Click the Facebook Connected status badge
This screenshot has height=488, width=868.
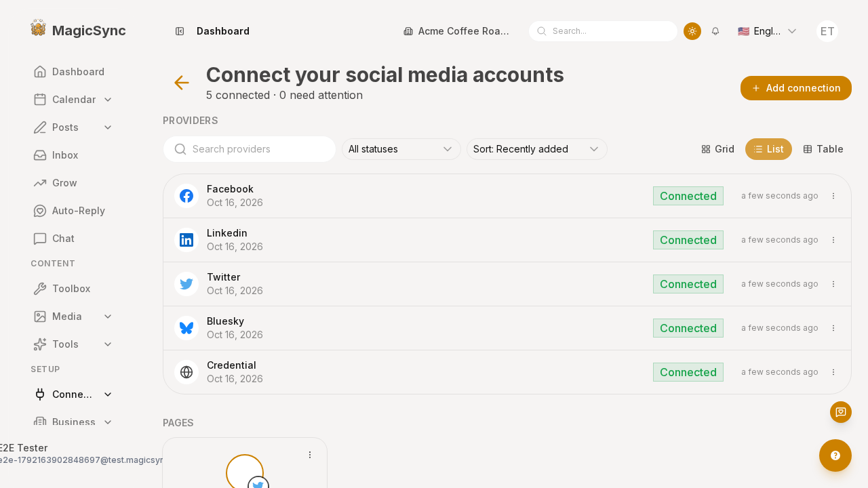pyautogui.click(x=688, y=196)
